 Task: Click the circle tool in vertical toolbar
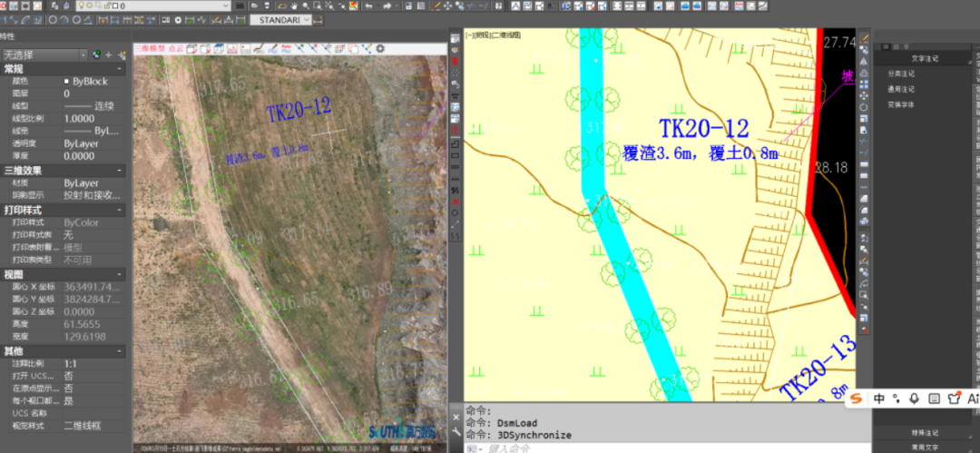point(456,212)
